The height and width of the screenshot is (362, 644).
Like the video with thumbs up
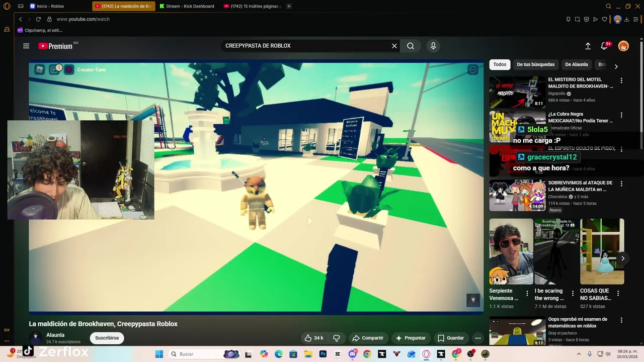click(314, 338)
